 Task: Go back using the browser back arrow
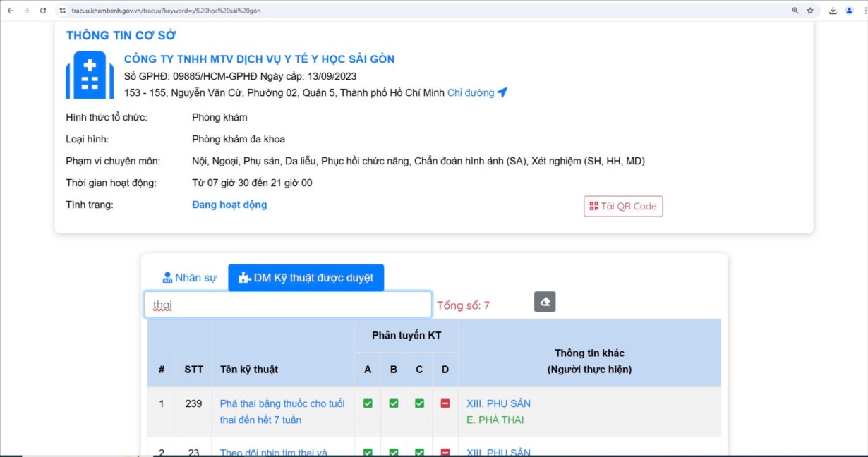point(10,11)
